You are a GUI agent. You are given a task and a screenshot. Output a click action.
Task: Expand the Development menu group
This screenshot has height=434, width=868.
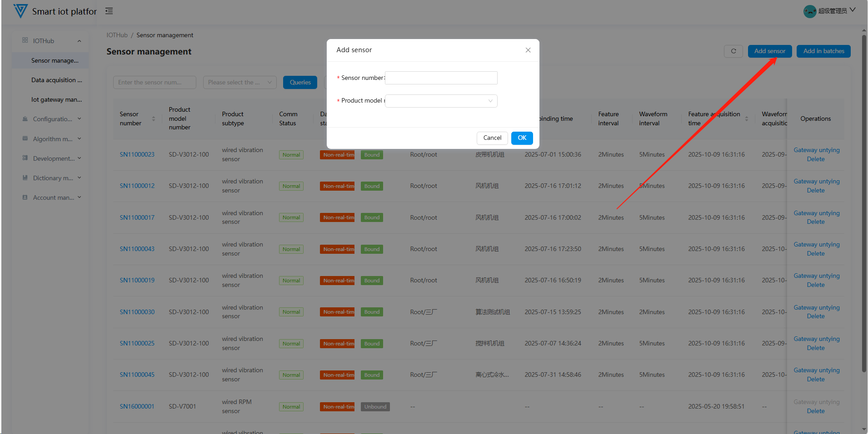click(x=79, y=158)
